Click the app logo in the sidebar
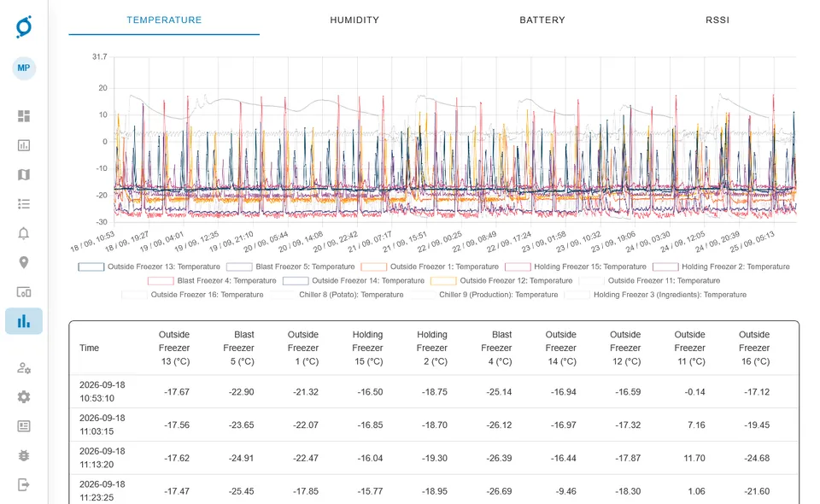 tap(24, 26)
